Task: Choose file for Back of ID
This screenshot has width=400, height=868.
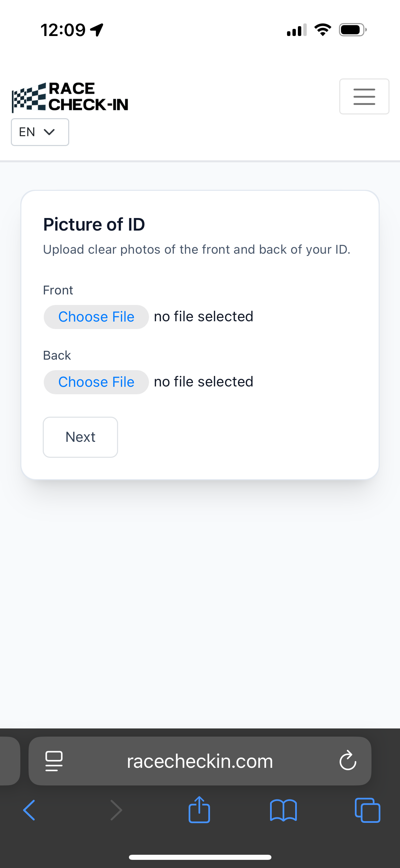Action: tap(96, 382)
